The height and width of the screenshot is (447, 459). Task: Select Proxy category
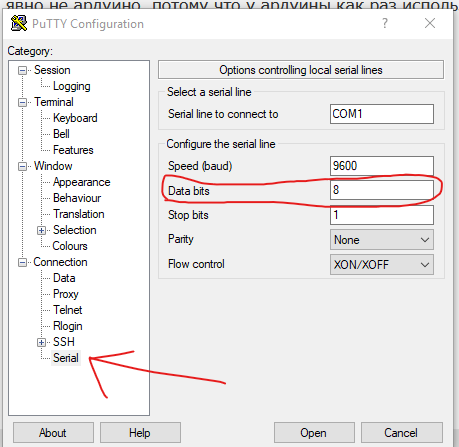[x=66, y=294]
